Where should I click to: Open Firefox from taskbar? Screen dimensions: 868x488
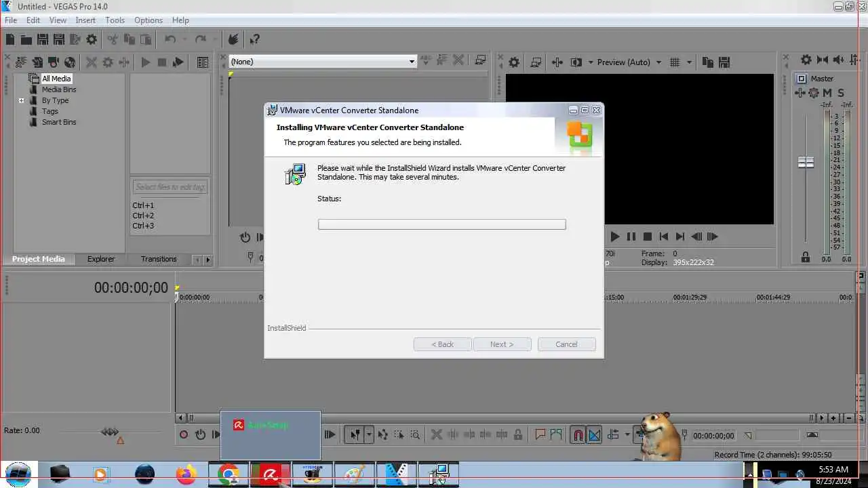186,474
